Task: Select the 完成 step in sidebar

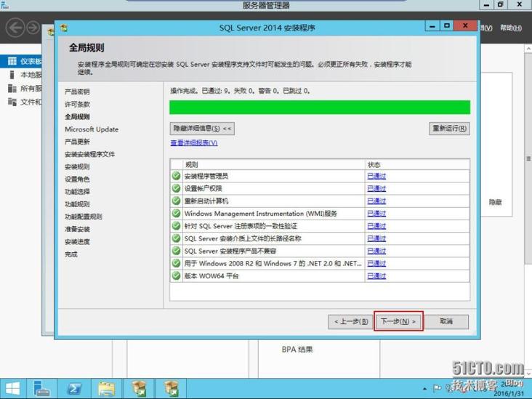Action: [71, 254]
